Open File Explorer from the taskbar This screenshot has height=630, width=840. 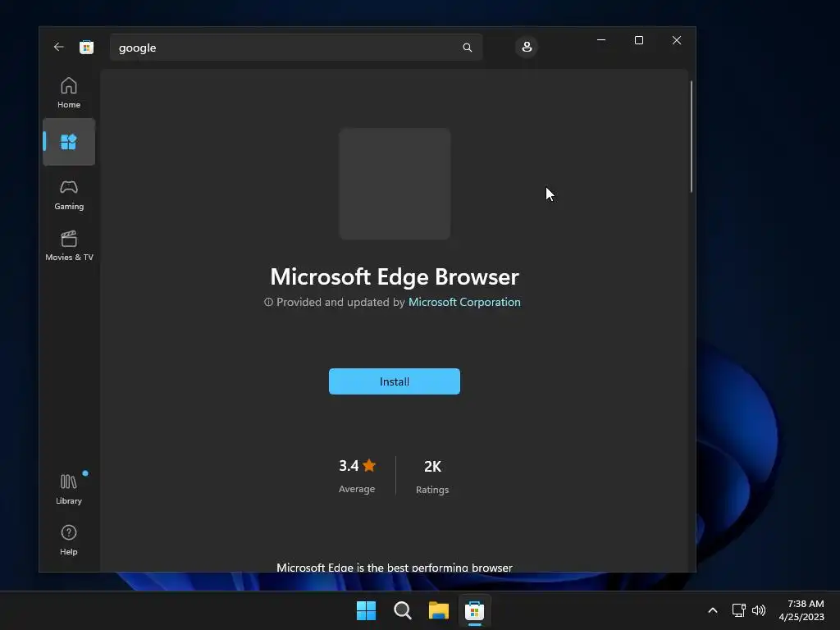click(x=438, y=610)
